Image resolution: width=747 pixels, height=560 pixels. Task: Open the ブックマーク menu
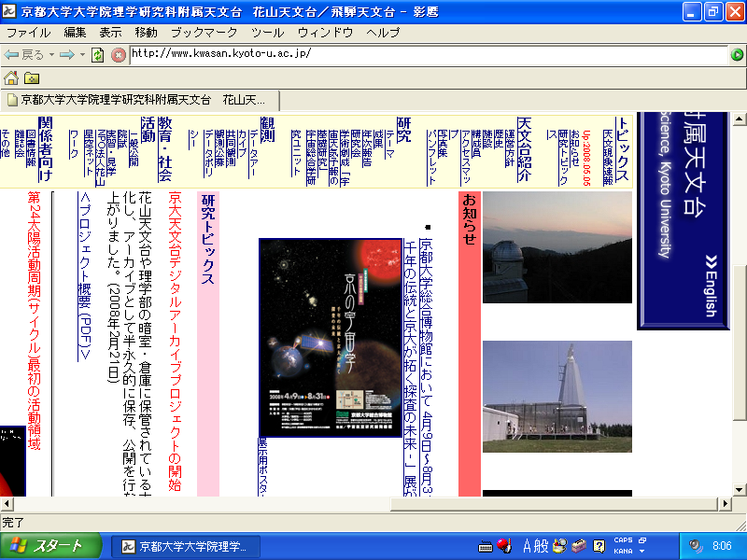coord(204,33)
